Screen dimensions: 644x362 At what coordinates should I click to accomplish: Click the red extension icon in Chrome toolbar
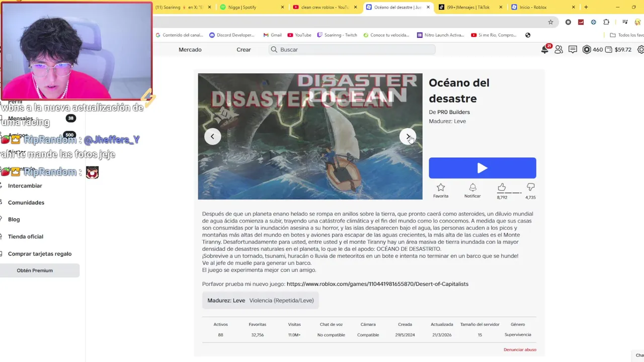point(581,22)
